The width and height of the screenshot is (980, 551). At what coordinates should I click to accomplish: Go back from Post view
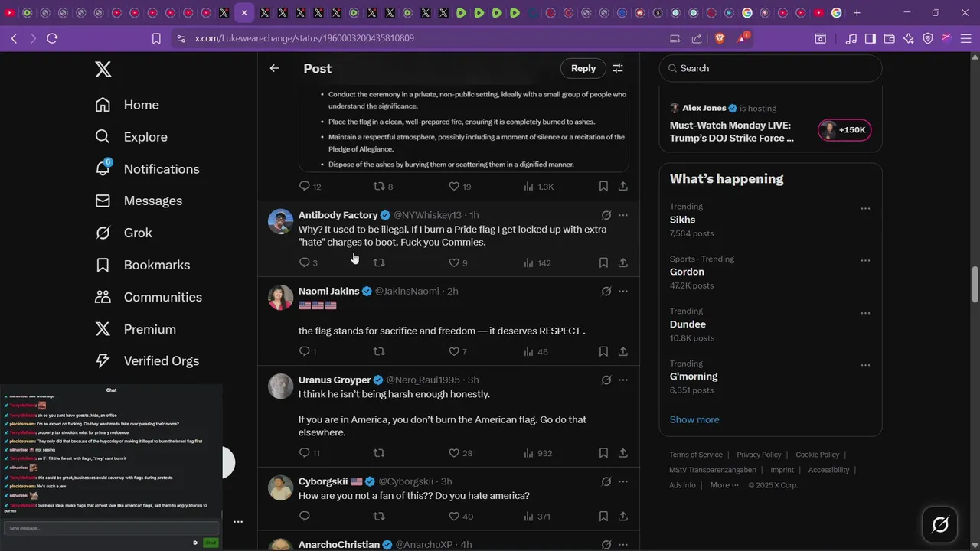[274, 68]
